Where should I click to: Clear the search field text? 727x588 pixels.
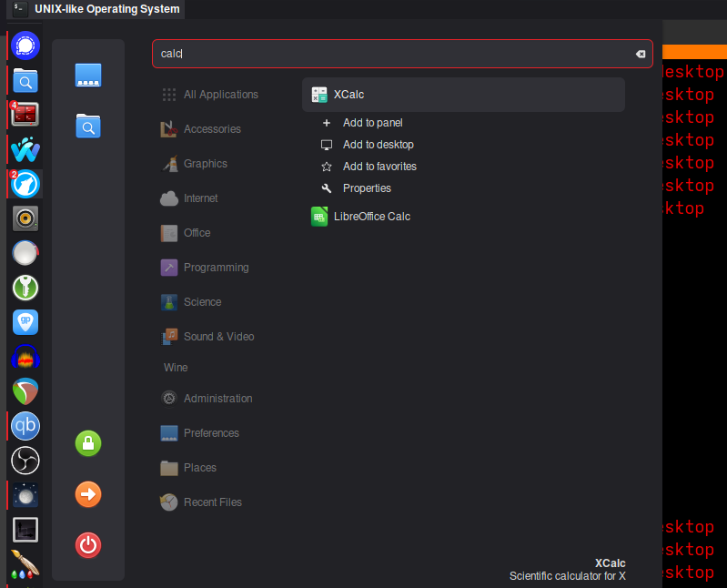click(x=641, y=54)
